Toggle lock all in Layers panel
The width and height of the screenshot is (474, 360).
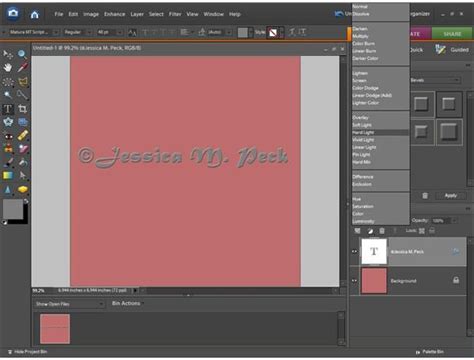pyautogui.click(x=432, y=231)
